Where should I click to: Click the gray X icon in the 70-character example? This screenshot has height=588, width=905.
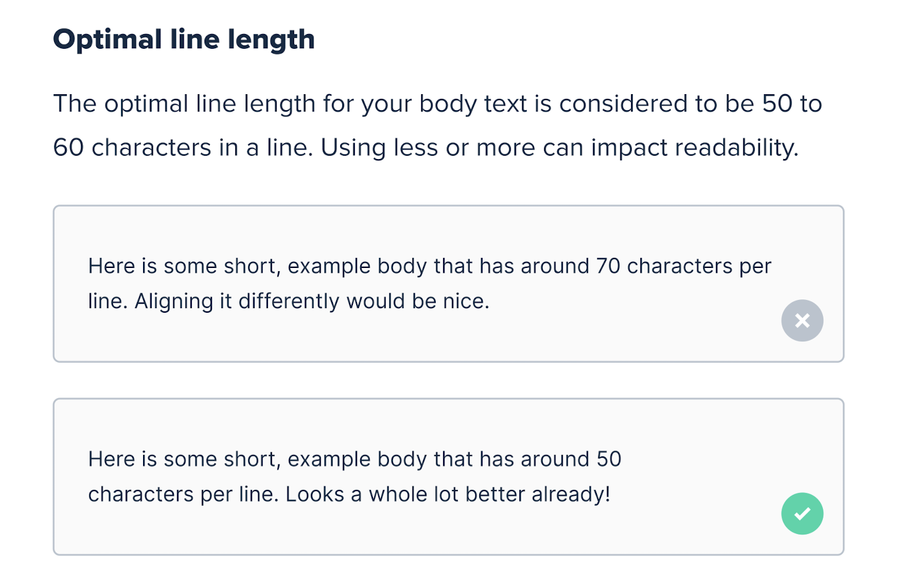(802, 321)
